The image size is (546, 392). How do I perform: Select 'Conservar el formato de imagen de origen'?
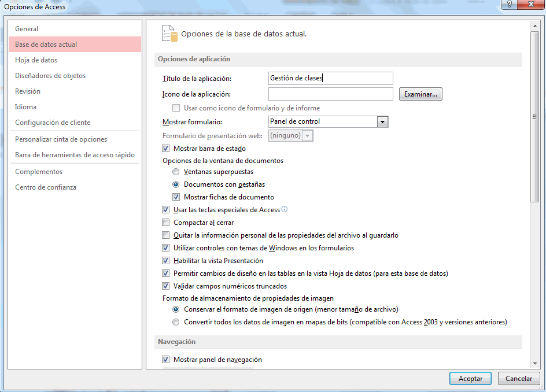[176, 309]
